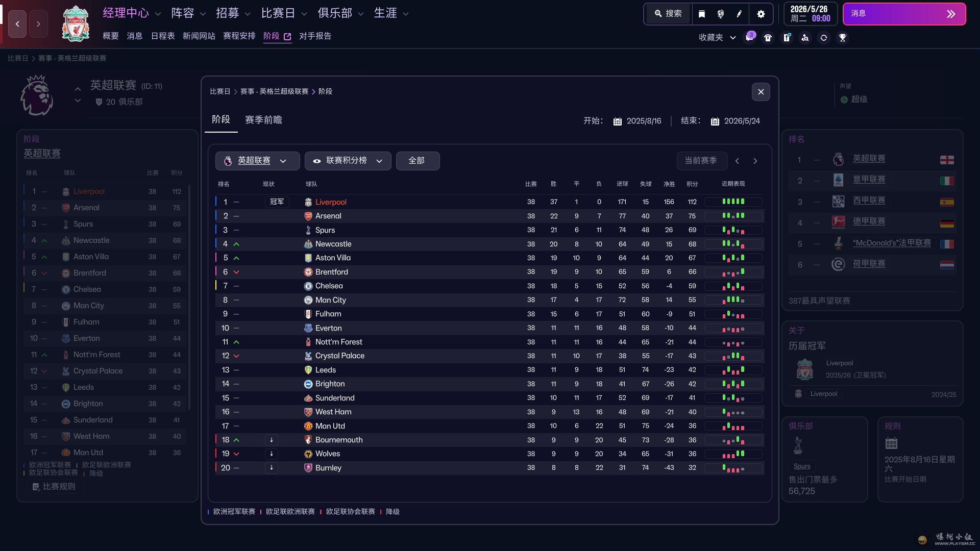Open the trophy achievements icon
Image resolution: width=980 pixels, height=551 pixels.
843,37
